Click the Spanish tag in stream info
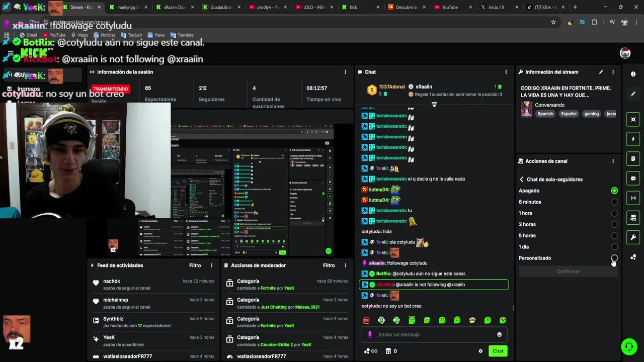This screenshot has height=362, width=644. 545,114
